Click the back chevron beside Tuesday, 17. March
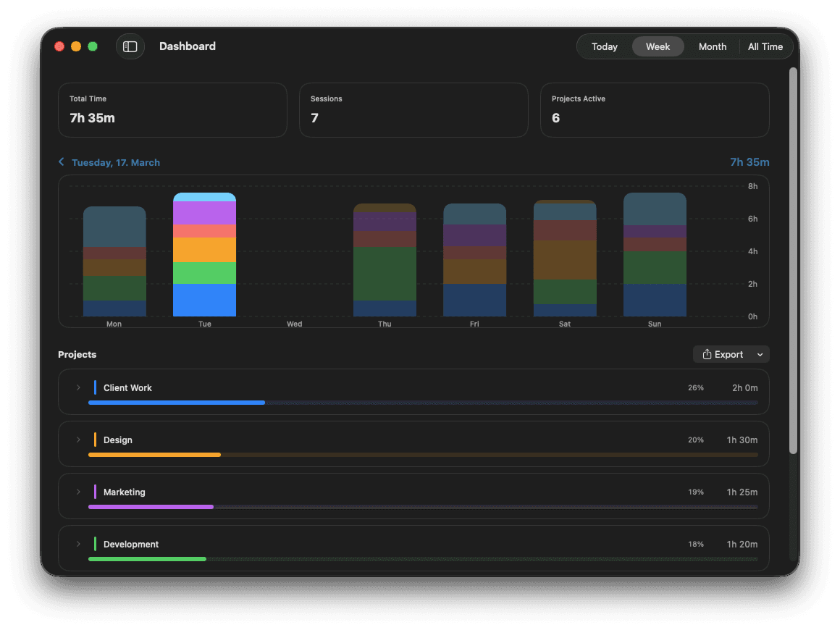This screenshot has height=630, width=840. (x=62, y=162)
